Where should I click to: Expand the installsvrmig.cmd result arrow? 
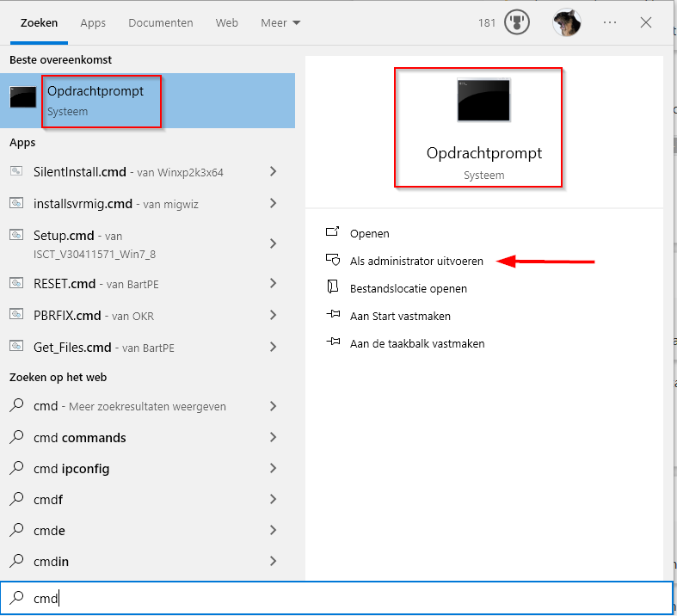(273, 204)
